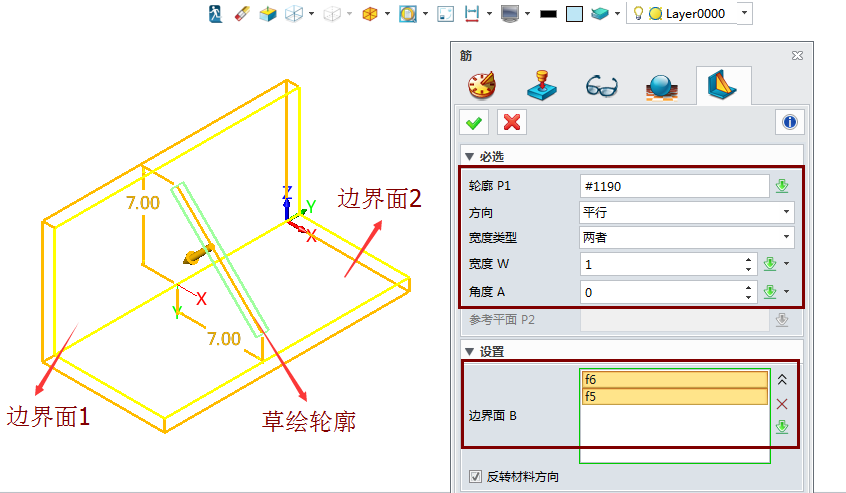The height and width of the screenshot is (493, 846).
Task: Switch to the joystick icon tab
Action: pyautogui.click(x=541, y=86)
